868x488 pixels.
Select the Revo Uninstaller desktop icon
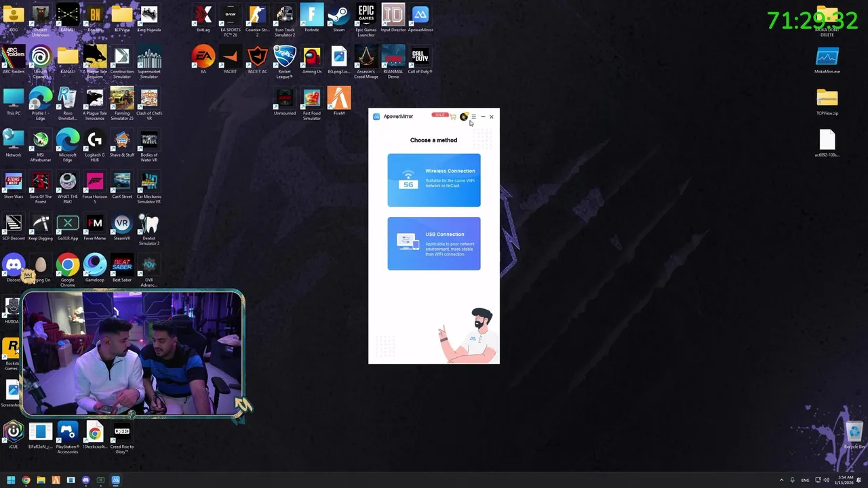(x=68, y=103)
